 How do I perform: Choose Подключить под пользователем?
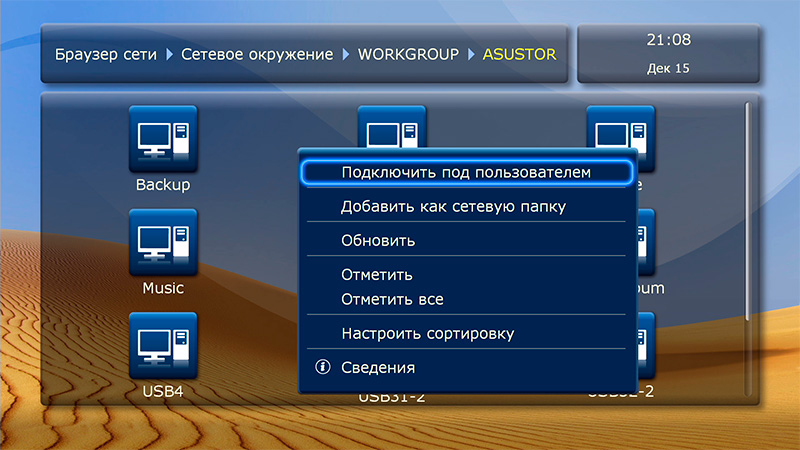(x=466, y=172)
